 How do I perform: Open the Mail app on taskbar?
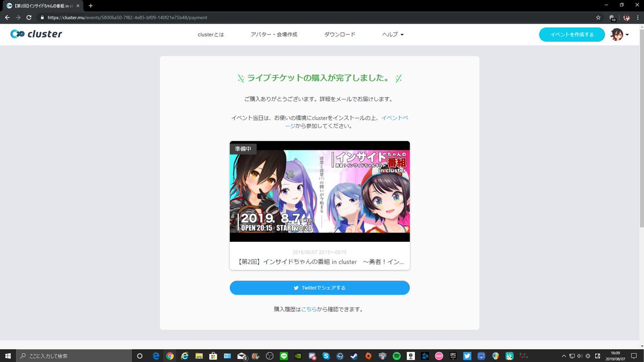(241, 356)
